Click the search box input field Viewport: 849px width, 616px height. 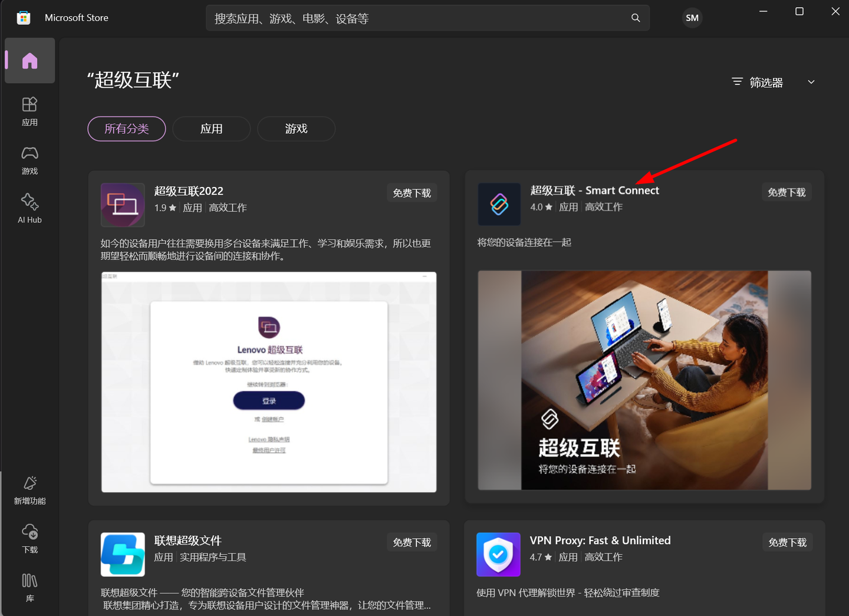coord(428,18)
